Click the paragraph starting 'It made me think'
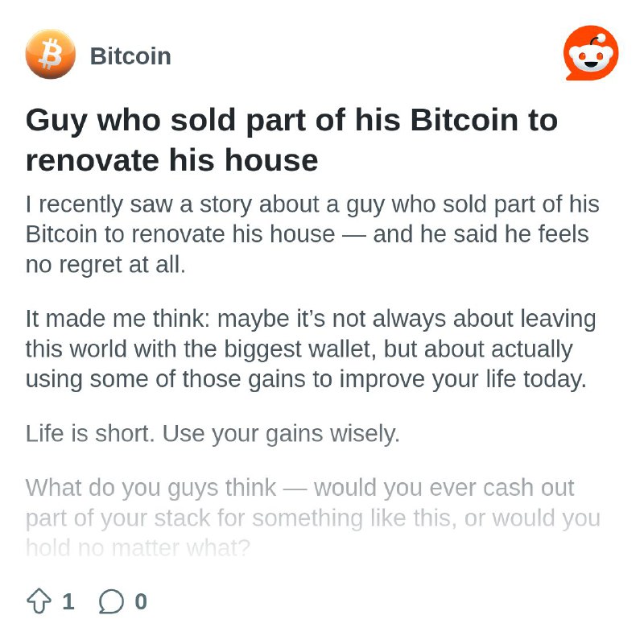The width and height of the screenshot is (644, 644). point(311,349)
